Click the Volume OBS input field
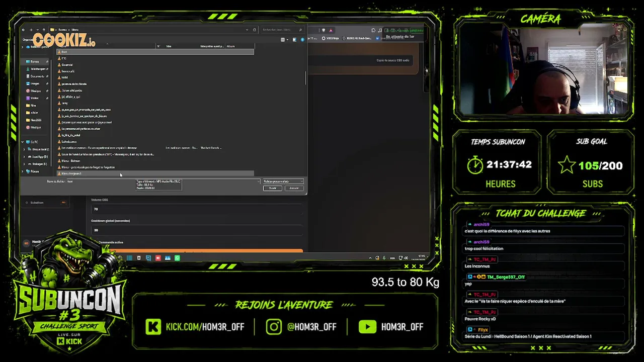The width and height of the screenshot is (644, 362). 197,209
